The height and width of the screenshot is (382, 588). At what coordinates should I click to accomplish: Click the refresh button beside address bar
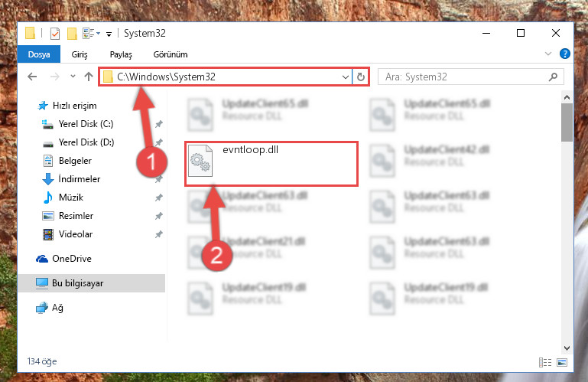click(x=361, y=77)
